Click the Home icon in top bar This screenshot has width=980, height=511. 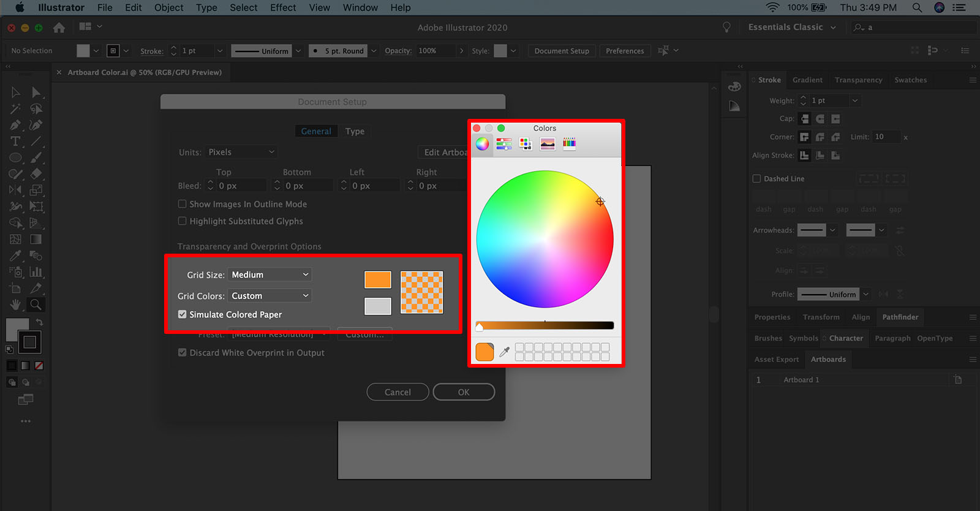(x=59, y=28)
